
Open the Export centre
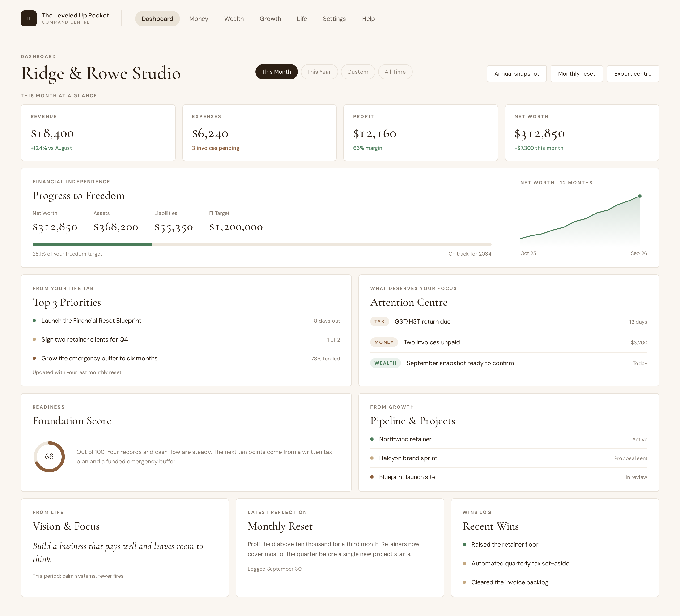[633, 73]
